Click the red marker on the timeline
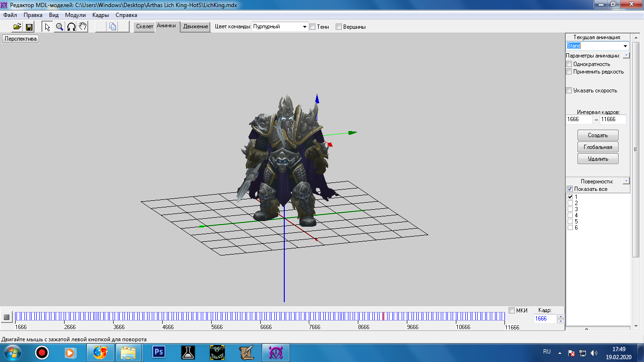 pyautogui.click(x=383, y=317)
